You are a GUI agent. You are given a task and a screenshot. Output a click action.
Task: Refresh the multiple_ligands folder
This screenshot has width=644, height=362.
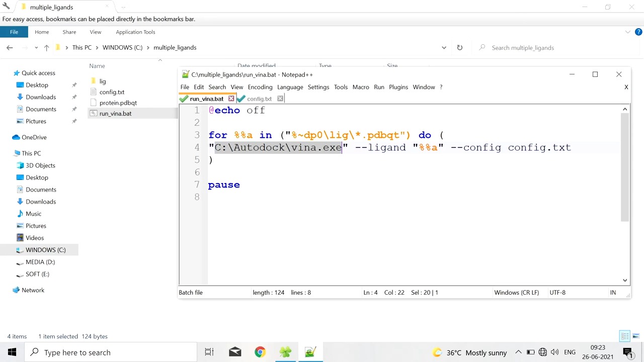459,47
